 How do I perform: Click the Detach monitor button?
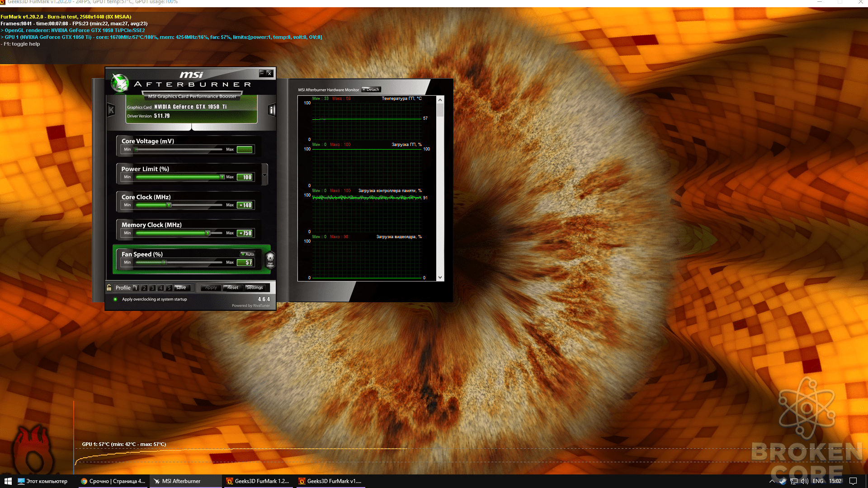371,89
